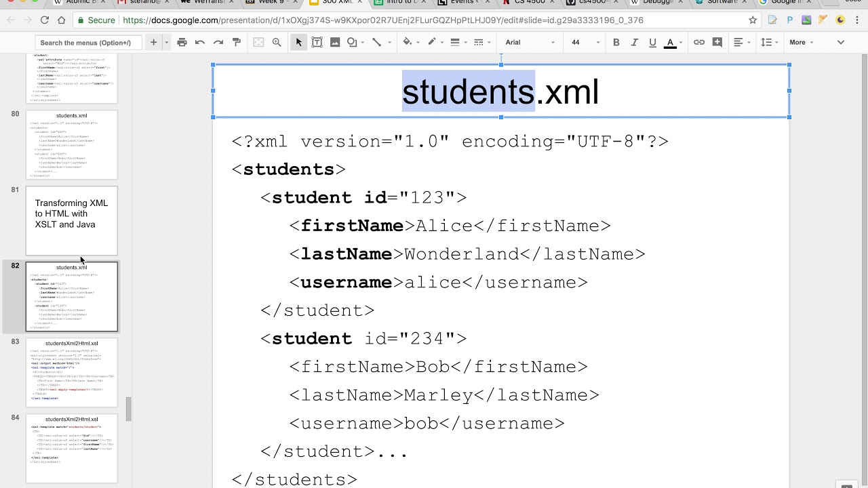This screenshot has width=868, height=488.
Task: Open the shape tool
Action: coord(352,42)
